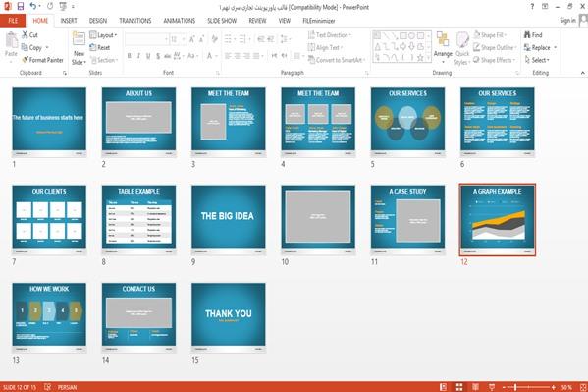This screenshot has width=588, height=392.
Task: Click the Find binoculars icon
Action: [x=527, y=35]
